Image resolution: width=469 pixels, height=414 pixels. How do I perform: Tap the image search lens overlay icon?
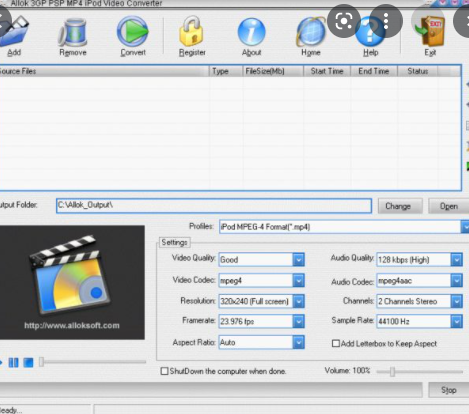click(344, 22)
